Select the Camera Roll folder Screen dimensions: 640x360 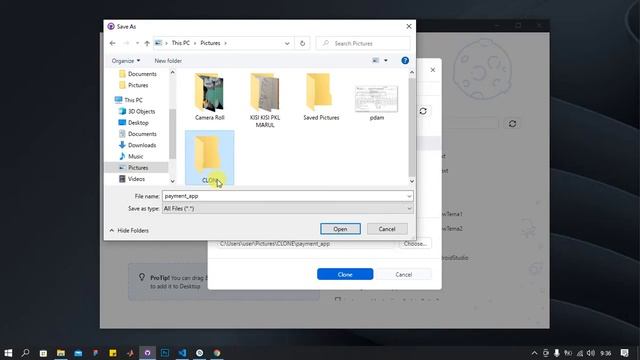coord(209,97)
